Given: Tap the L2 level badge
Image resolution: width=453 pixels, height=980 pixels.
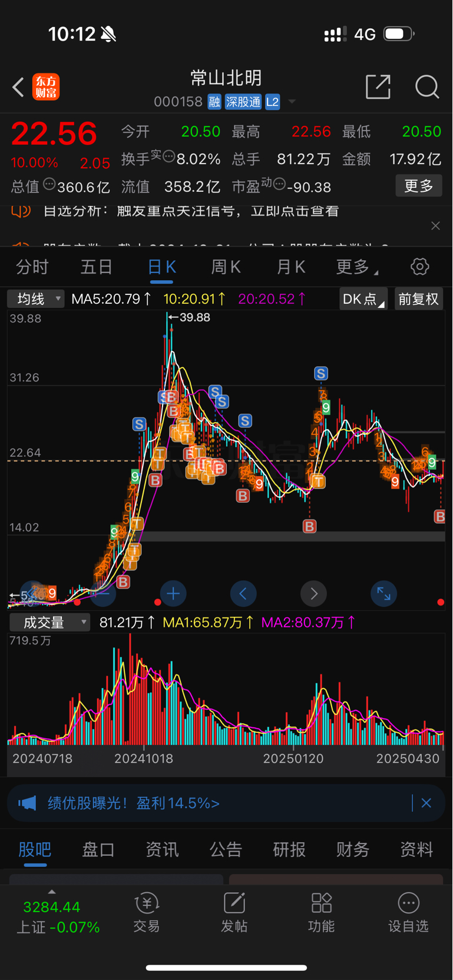Looking at the screenshot, I should pyautogui.click(x=272, y=102).
